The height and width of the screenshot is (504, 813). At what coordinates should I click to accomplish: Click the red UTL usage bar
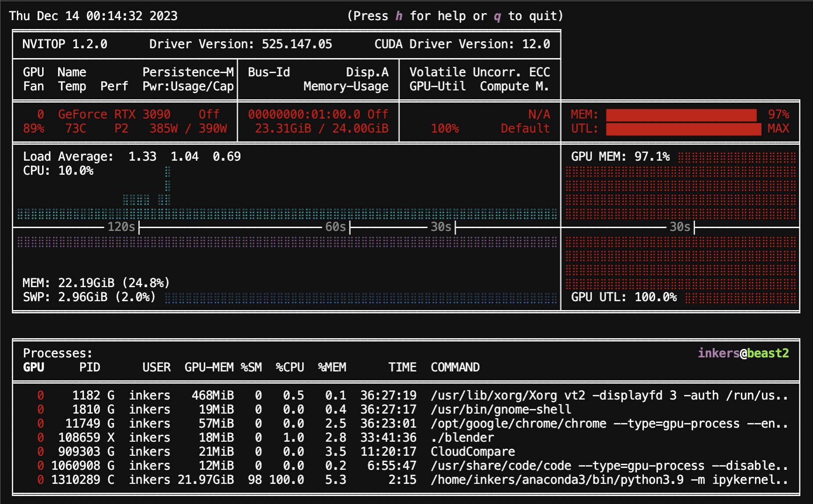point(683,129)
